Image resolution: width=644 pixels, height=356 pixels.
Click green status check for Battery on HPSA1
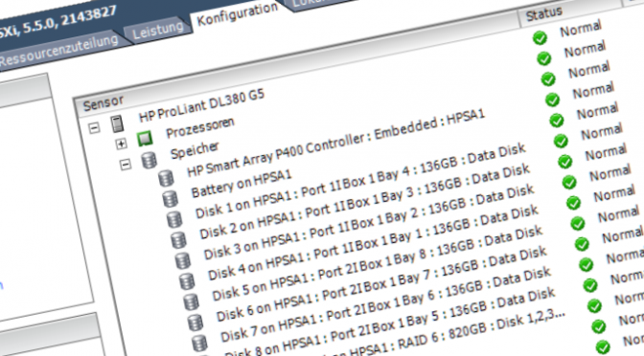tap(557, 121)
